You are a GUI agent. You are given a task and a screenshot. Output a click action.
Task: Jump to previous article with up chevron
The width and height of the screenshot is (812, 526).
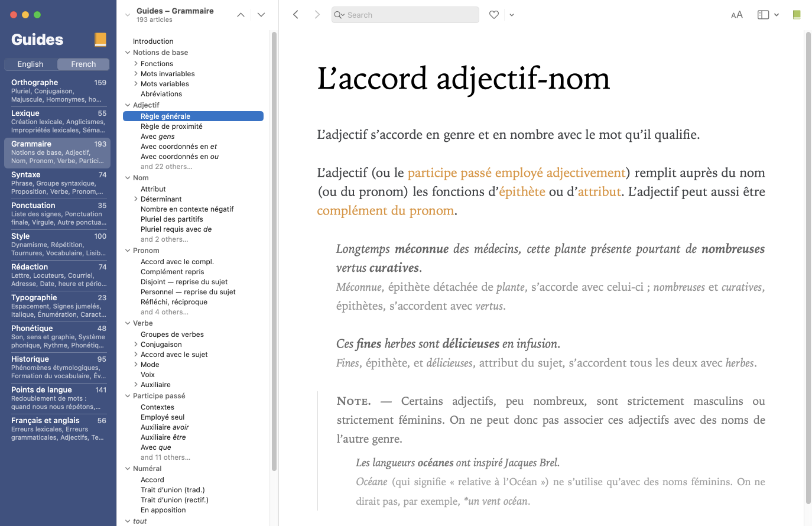[x=241, y=15]
